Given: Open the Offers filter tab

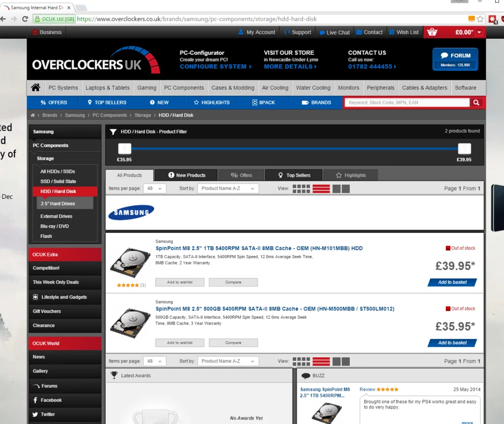Looking at the screenshot, I should (x=241, y=175).
